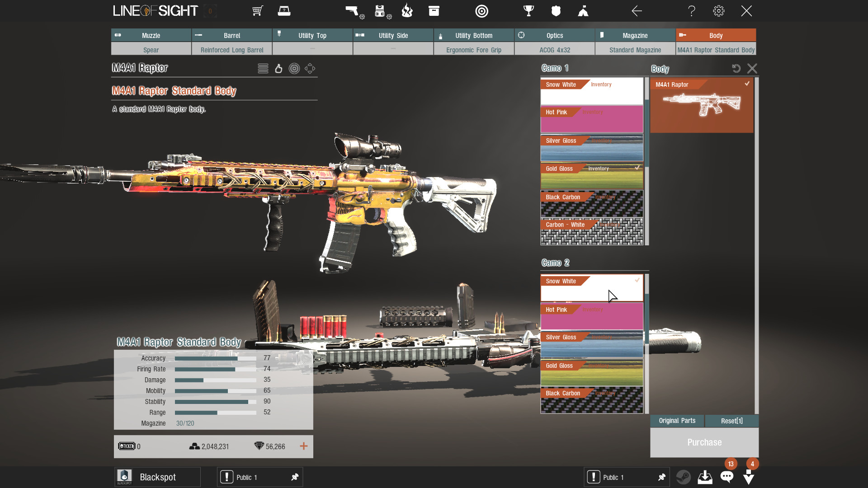Click the inventory/storage icon
This screenshot has width=868, height=488.
[434, 11]
